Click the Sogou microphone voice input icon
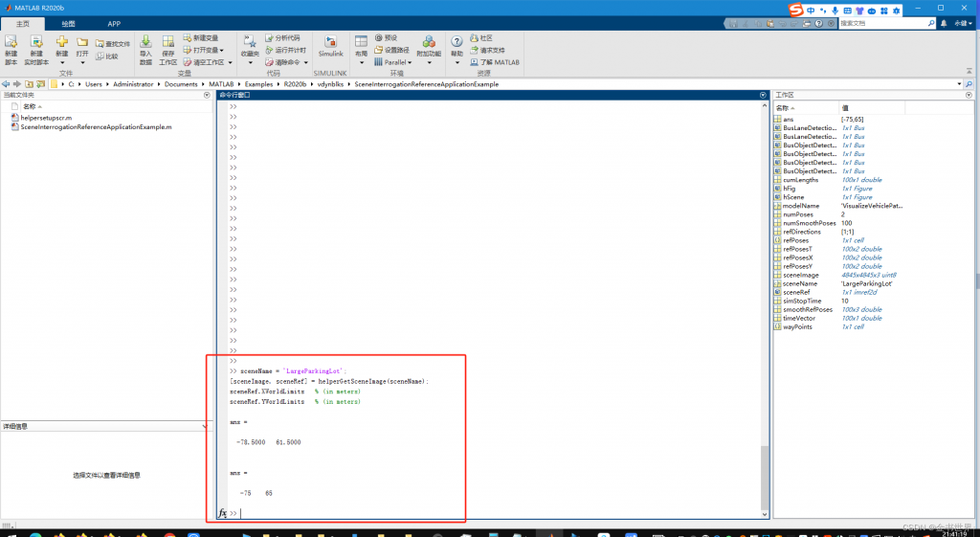 click(x=835, y=11)
